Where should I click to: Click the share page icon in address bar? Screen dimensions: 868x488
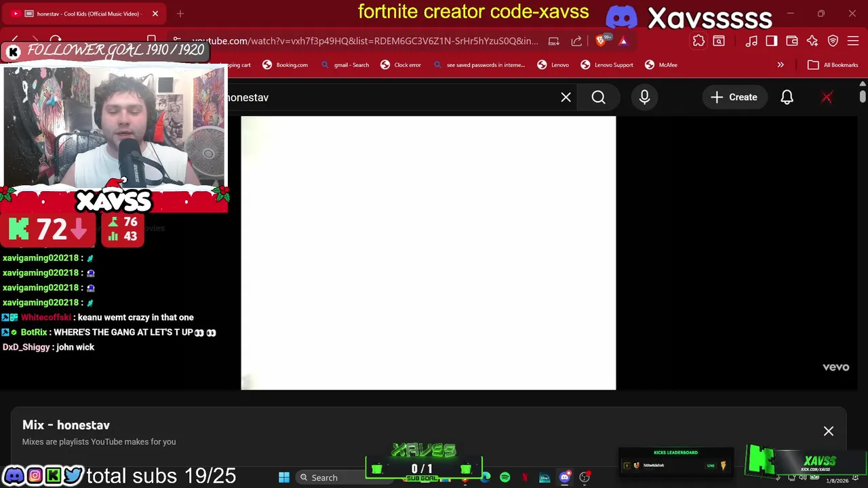pyautogui.click(x=576, y=41)
